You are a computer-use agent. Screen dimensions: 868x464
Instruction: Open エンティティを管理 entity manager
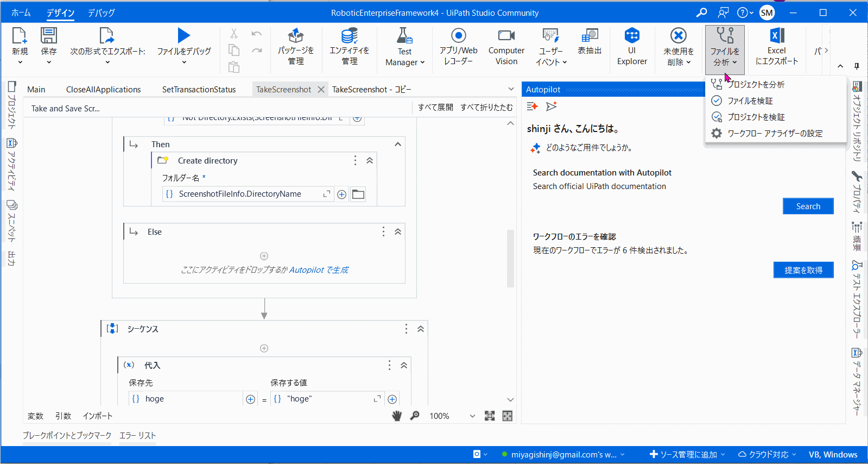coord(350,46)
